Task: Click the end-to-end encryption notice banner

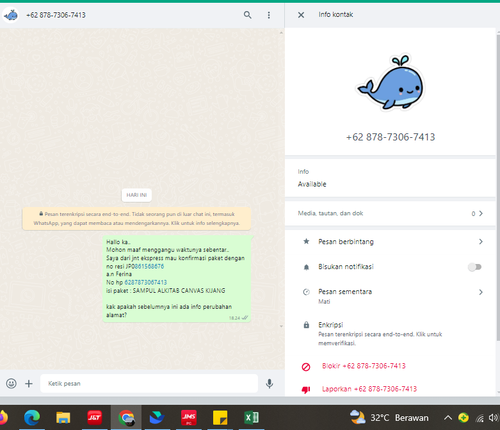Action: click(x=137, y=219)
